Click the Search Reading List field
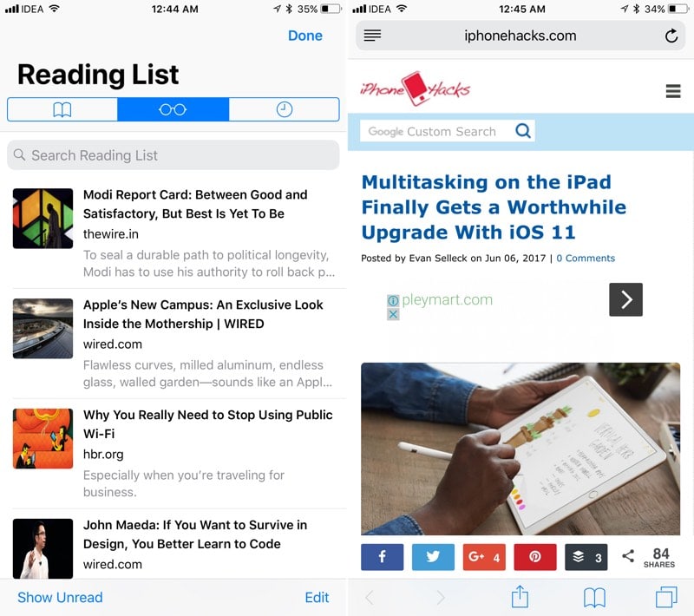The height and width of the screenshot is (616, 694). (x=173, y=155)
